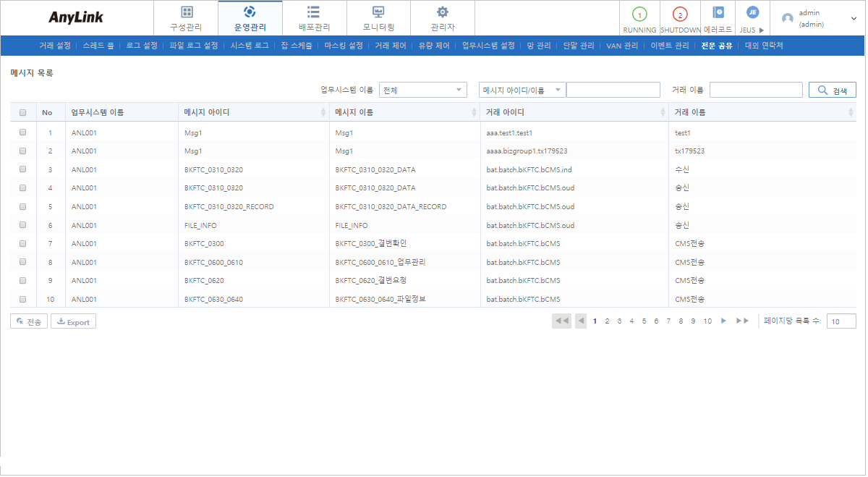Screen dimensions: 868x477
Task: Open the VAN 관리 submenu
Action: [x=622, y=46]
